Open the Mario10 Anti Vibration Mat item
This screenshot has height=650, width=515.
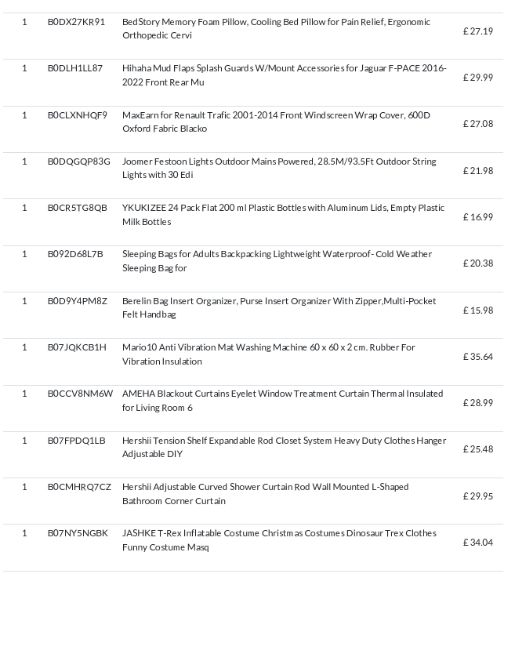(268, 354)
